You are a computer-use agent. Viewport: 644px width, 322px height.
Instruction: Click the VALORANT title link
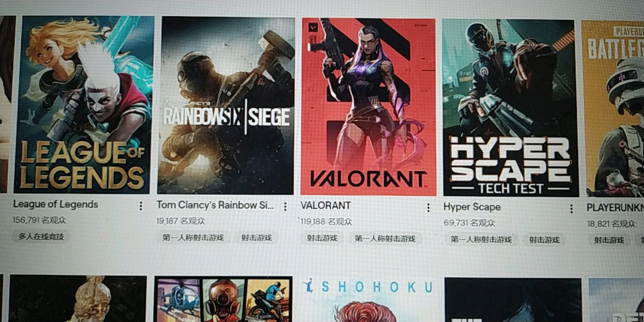[326, 205]
